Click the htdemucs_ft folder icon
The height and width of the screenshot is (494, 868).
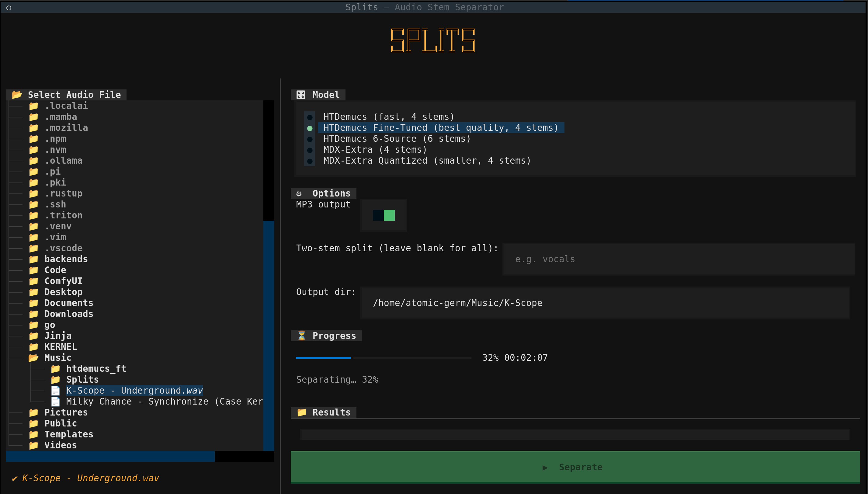point(55,369)
